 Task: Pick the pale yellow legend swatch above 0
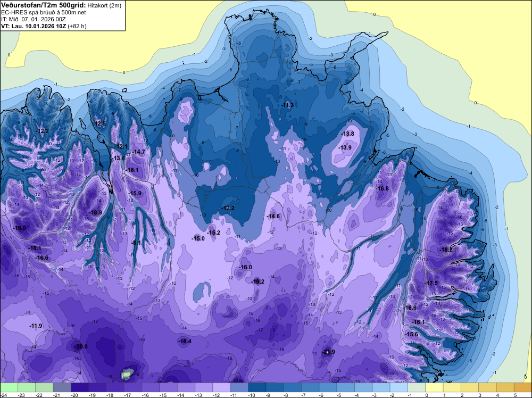click(434, 387)
